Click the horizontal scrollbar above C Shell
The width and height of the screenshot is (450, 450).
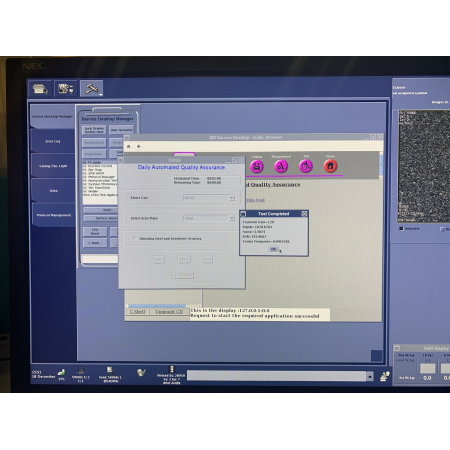[163, 306]
